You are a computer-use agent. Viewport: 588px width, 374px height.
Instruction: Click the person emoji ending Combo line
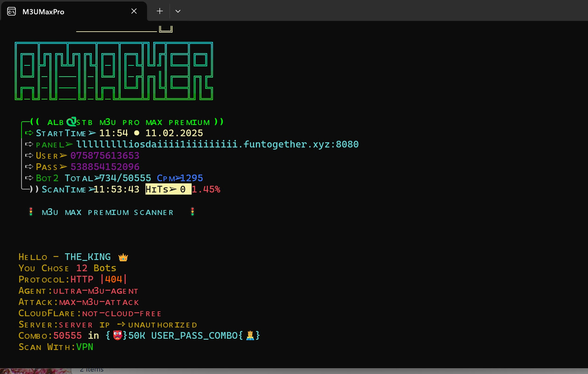(x=249, y=336)
